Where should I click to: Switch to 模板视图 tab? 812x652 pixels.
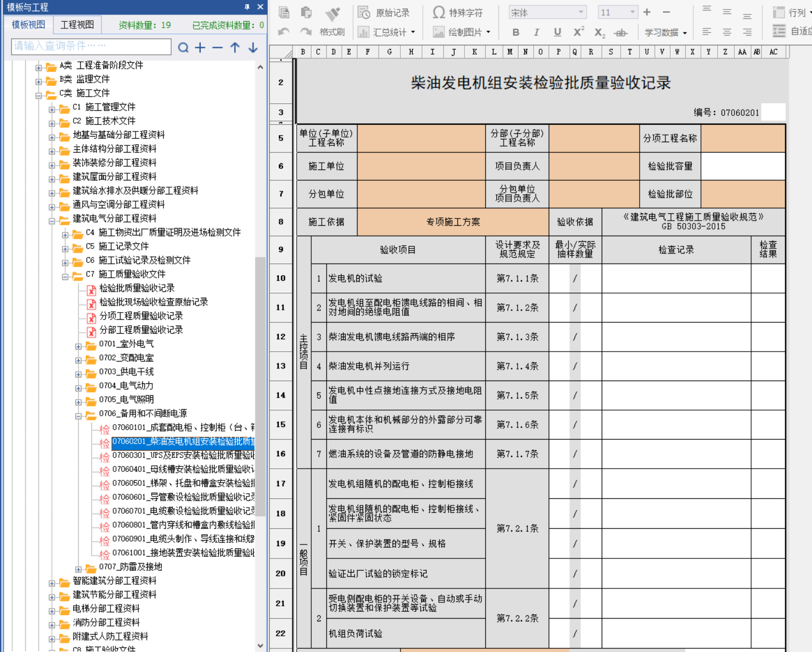pos(28,25)
